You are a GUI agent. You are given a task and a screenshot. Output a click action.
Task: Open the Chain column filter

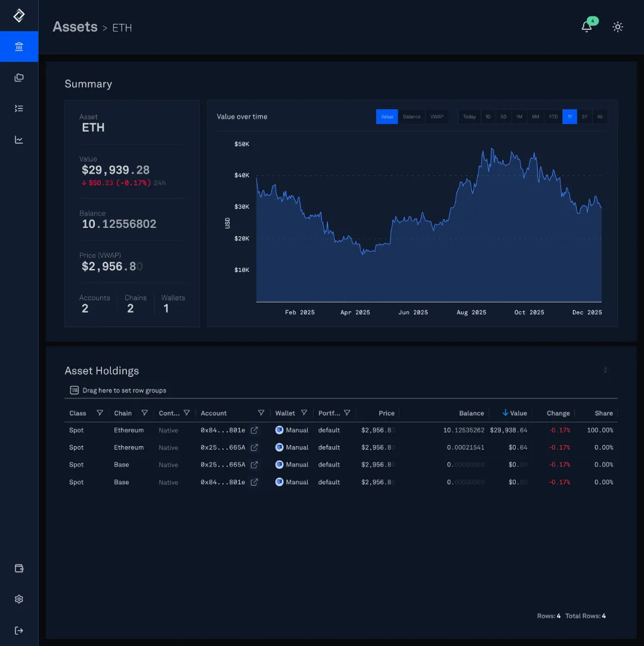tap(144, 413)
